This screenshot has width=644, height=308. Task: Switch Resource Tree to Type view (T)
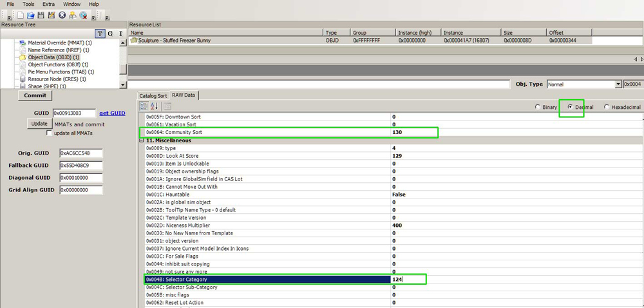coord(100,34)
